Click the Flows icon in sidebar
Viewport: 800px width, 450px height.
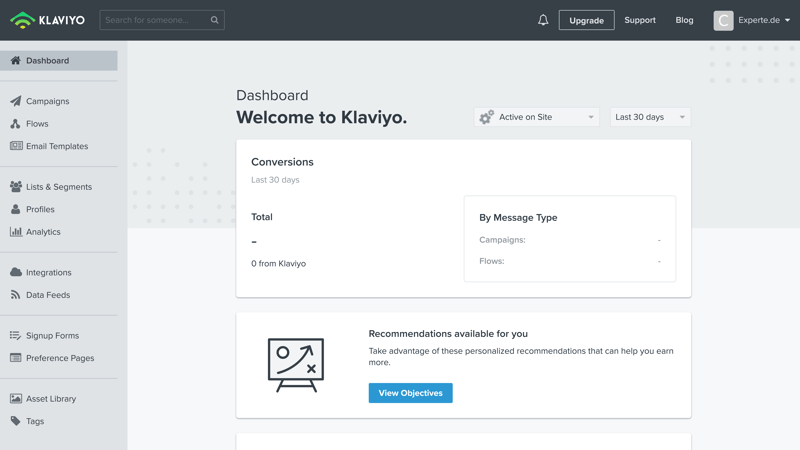[x=16, y=124]
